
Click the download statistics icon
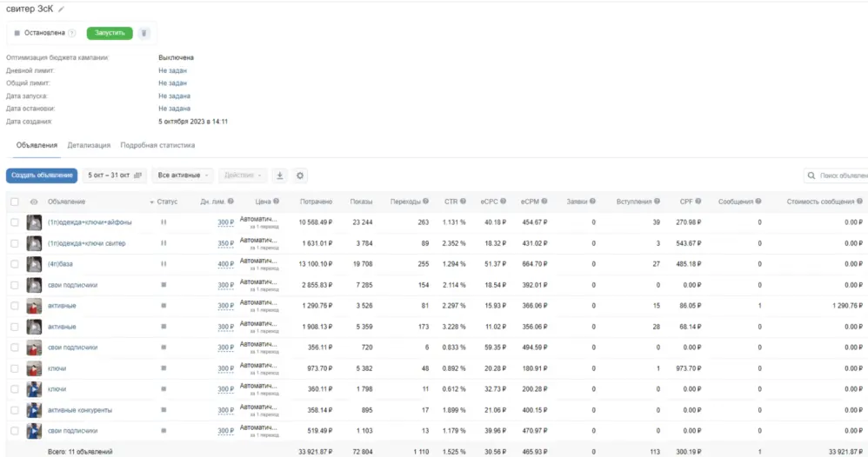click(280, 176)
